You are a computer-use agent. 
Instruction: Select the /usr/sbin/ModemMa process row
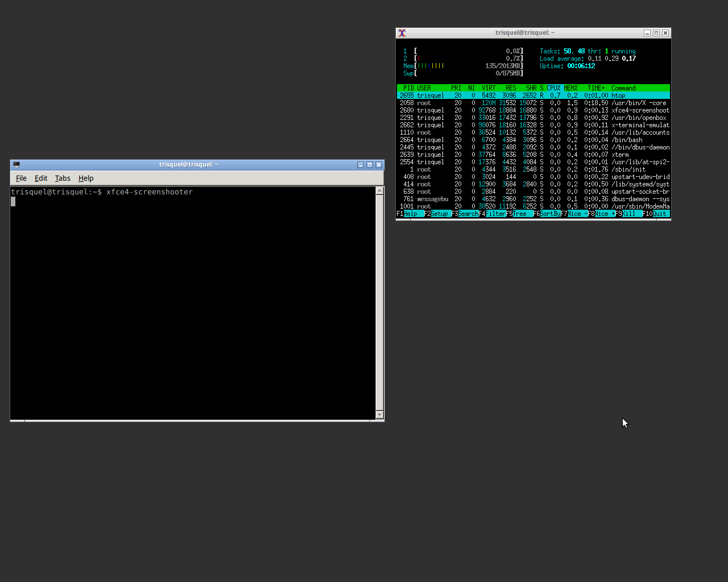coord(533,206)
